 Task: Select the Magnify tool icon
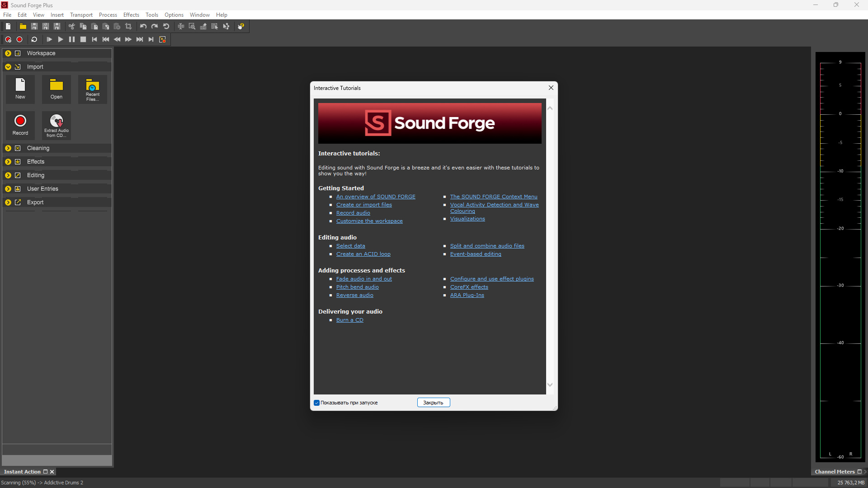192,26
